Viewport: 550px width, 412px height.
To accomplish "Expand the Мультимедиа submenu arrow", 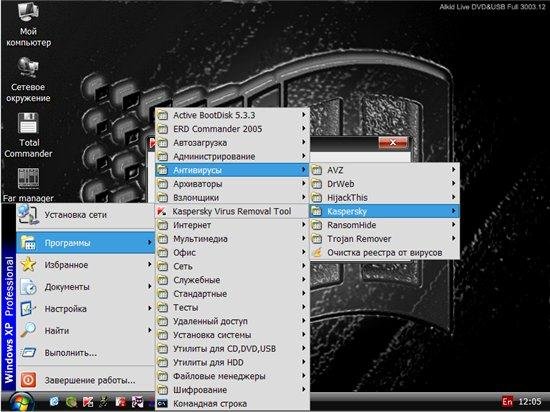I will pyautogui.click(x=303, y=239).
